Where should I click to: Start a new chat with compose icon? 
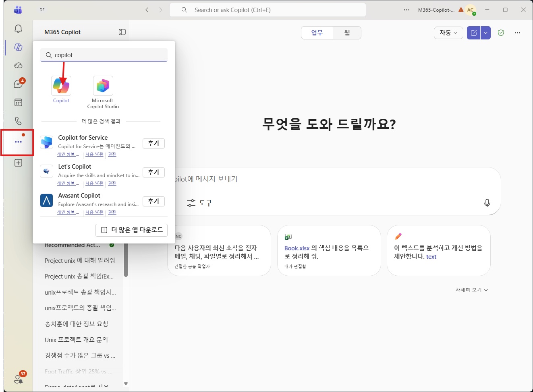point(474,33)
